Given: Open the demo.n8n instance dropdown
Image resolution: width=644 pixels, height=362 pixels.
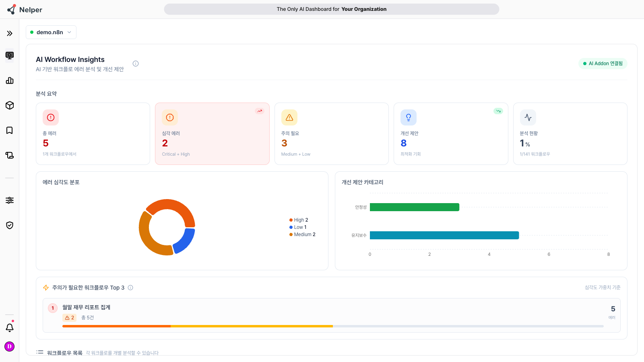Looking at the screenshot, I should (x=51, y=32).
